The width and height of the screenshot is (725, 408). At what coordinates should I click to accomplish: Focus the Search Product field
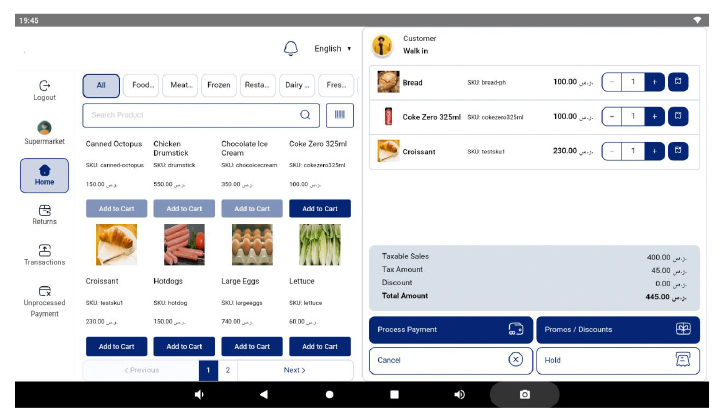[190, 115]
